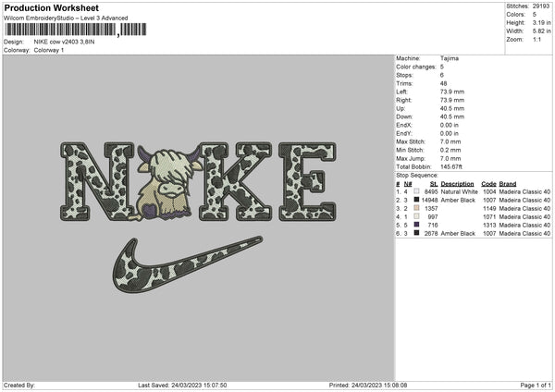Click the barcode under the worksheet title
Screen dimensions: 555x392
click(x=76, y=30)
